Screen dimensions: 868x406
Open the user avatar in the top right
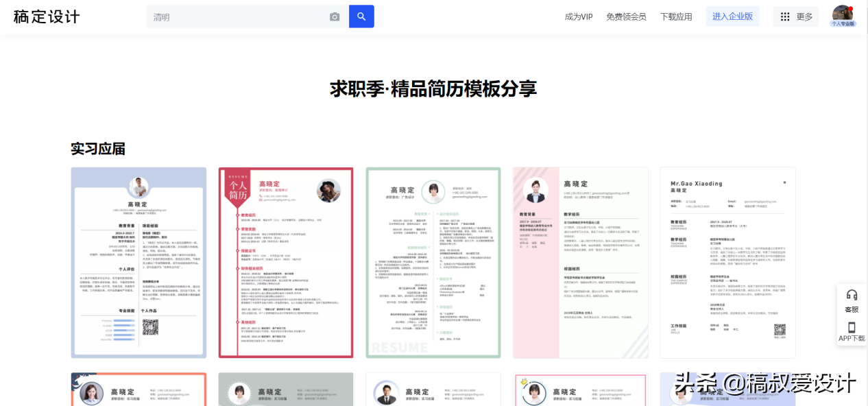pyautogui.click(x=843, y=14)
